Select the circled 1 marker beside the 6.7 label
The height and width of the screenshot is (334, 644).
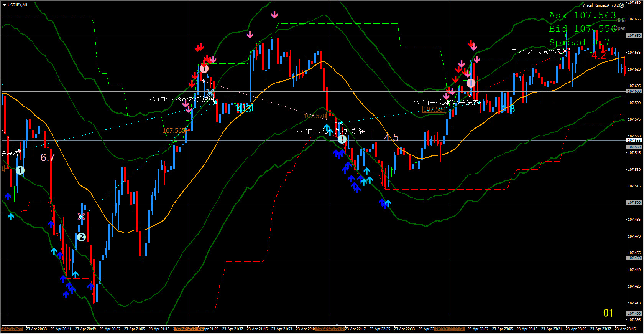click(x=20, y=170)
